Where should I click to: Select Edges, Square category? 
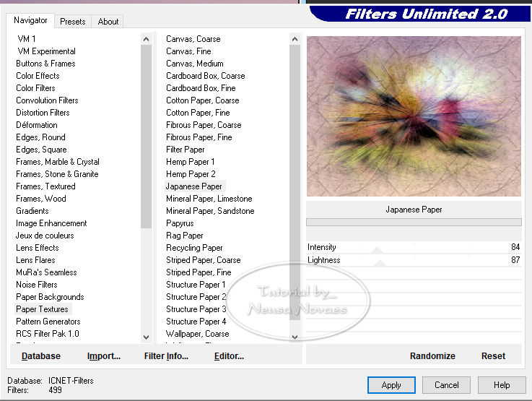[41, 150]
